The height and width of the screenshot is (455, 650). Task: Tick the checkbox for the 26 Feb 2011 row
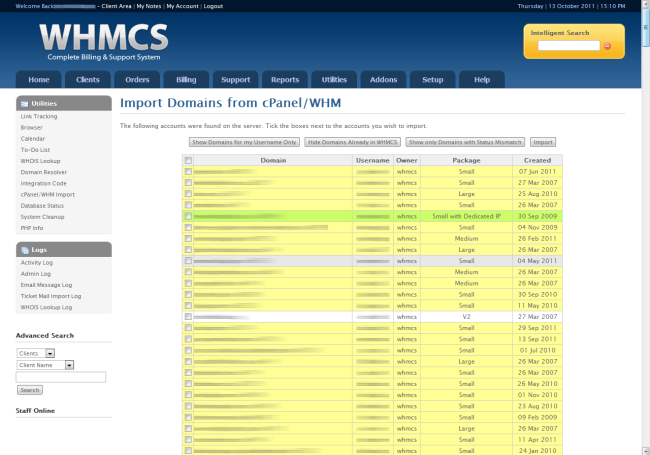(188, 239)
